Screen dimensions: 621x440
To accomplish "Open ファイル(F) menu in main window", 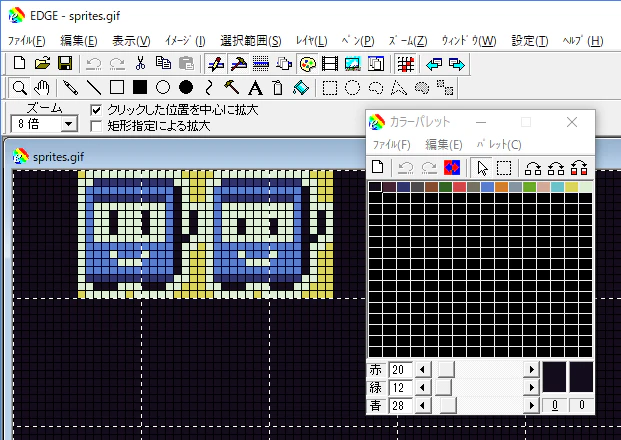I will tap(27, 40).
